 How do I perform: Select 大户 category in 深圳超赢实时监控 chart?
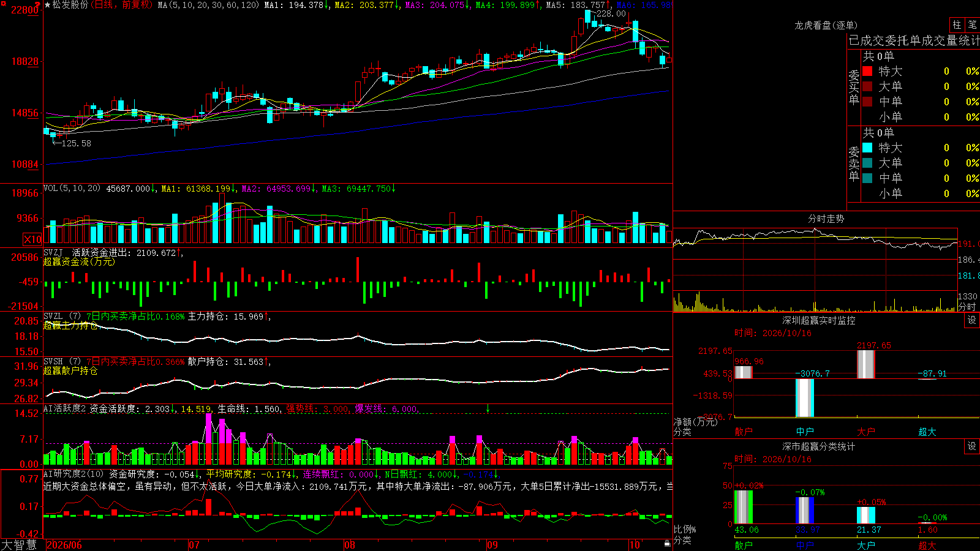(866, 432)
